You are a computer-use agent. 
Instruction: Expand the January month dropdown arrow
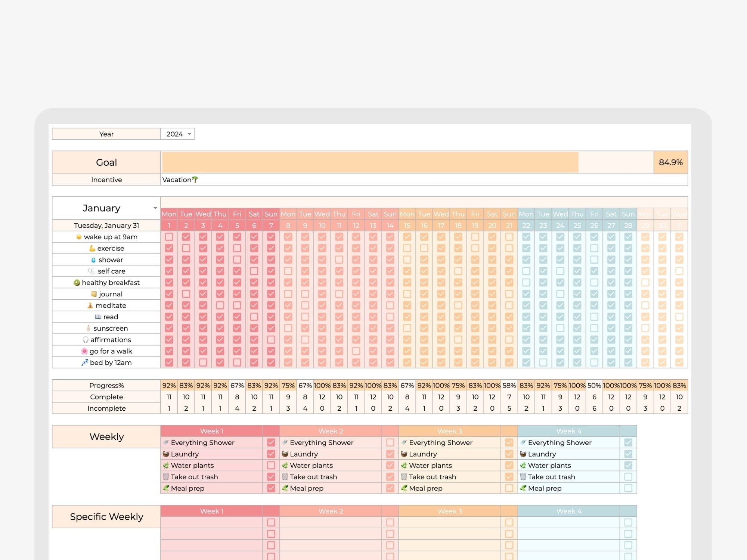click(155, 208)
